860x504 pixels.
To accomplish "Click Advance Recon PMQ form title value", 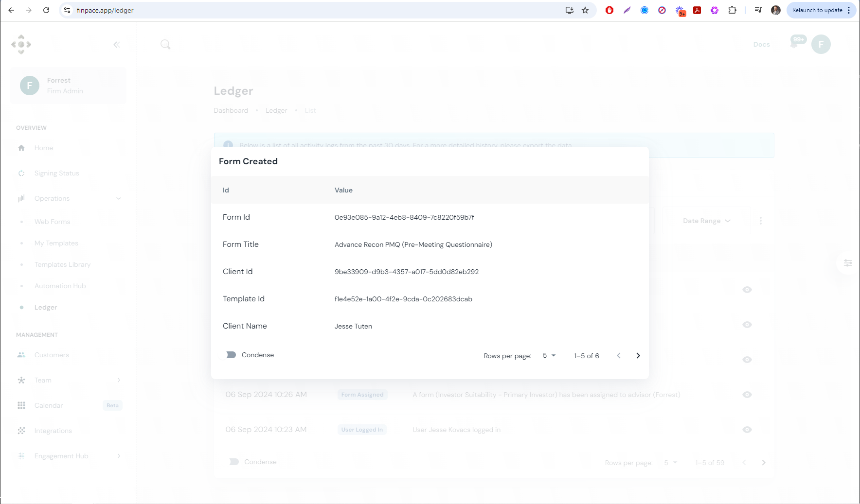I will [413, 244].
